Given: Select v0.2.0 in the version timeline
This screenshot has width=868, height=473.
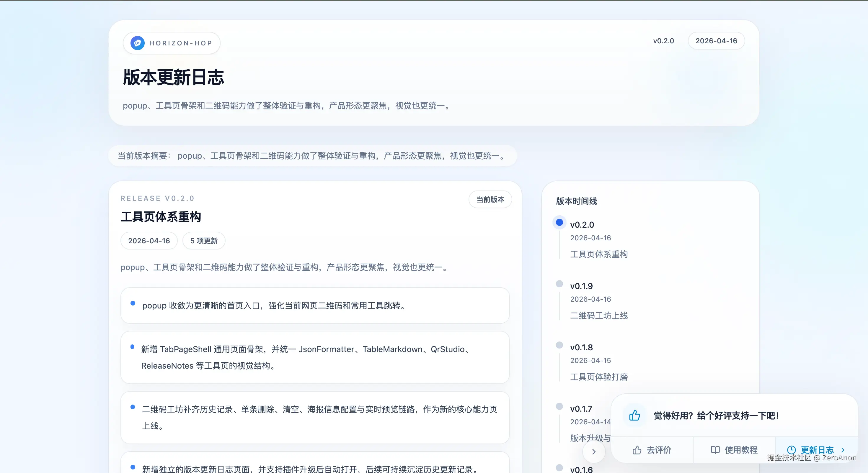Looking at the screenshot, I should 582,224.
